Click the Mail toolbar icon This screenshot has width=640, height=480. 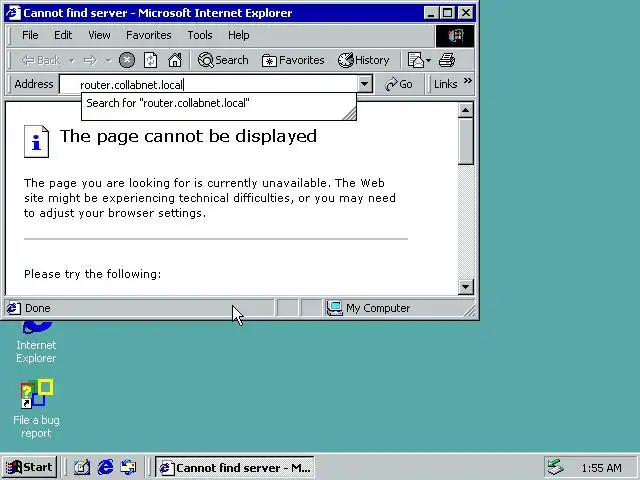coord(416,60)
